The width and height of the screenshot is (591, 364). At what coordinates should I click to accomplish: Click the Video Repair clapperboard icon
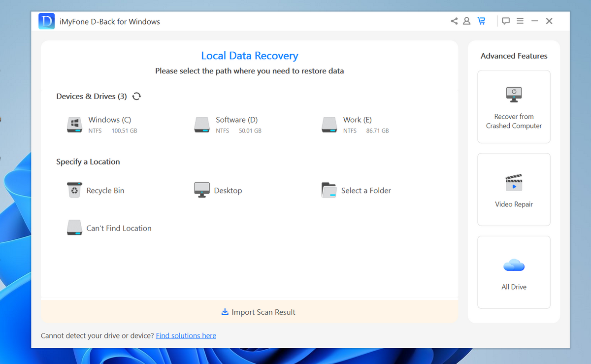click(x=514, y=182)
